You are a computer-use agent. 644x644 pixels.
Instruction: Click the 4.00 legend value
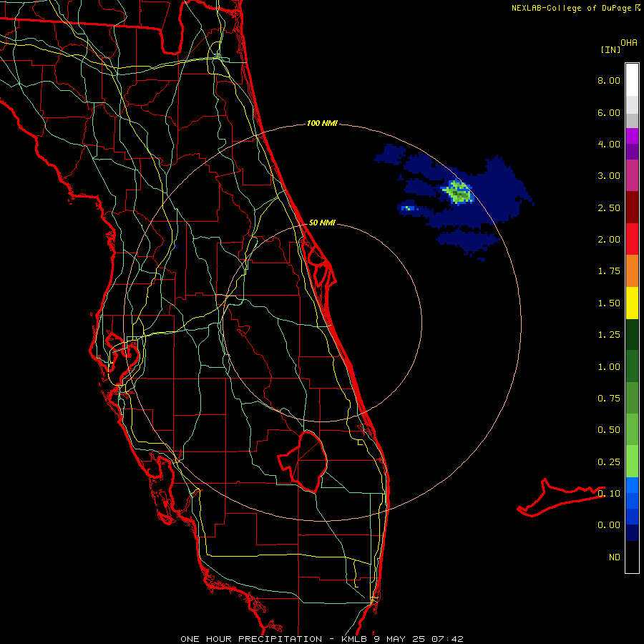[609, 144]
